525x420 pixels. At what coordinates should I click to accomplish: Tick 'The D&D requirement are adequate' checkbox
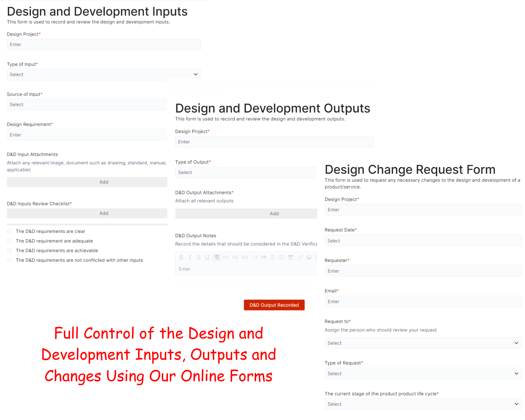pos(10,241)
